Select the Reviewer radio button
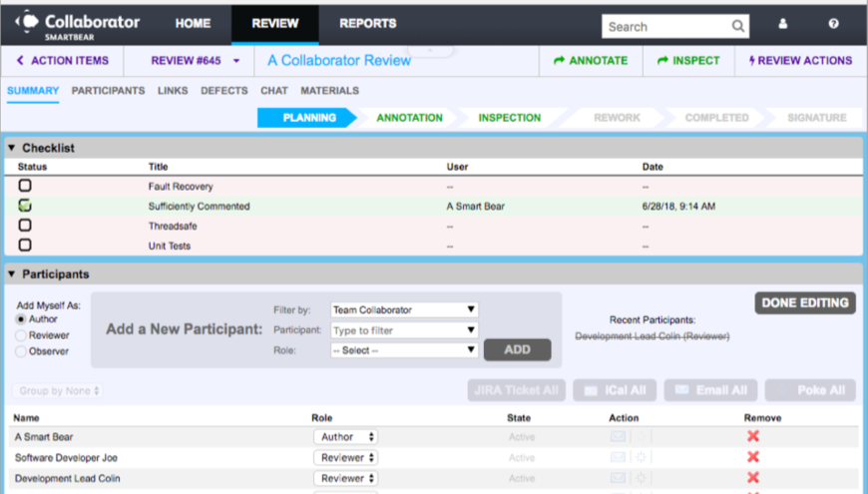 [x=21, y=336]
